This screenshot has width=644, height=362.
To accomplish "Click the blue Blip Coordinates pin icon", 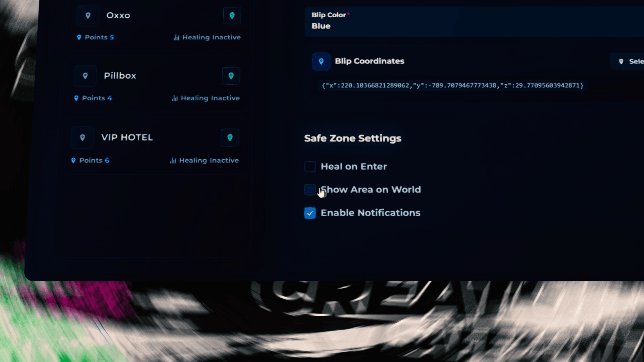I will (x=321, y=61).
